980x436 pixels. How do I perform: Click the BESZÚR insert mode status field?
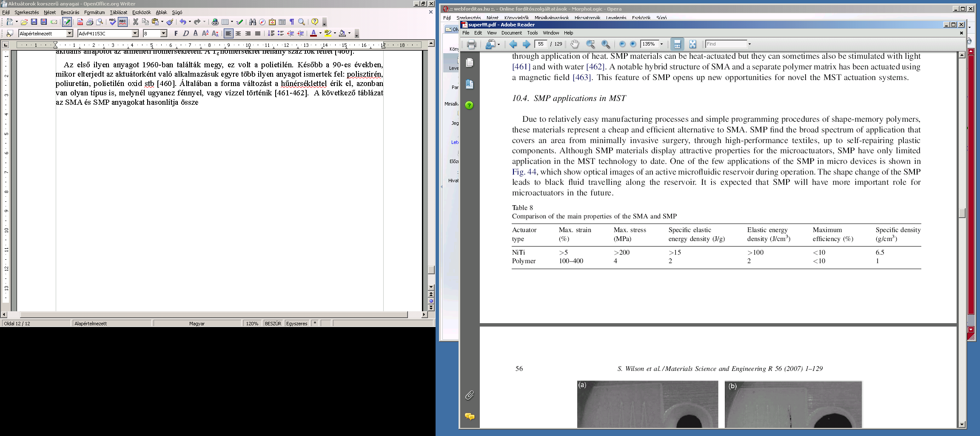pos(273,324)
